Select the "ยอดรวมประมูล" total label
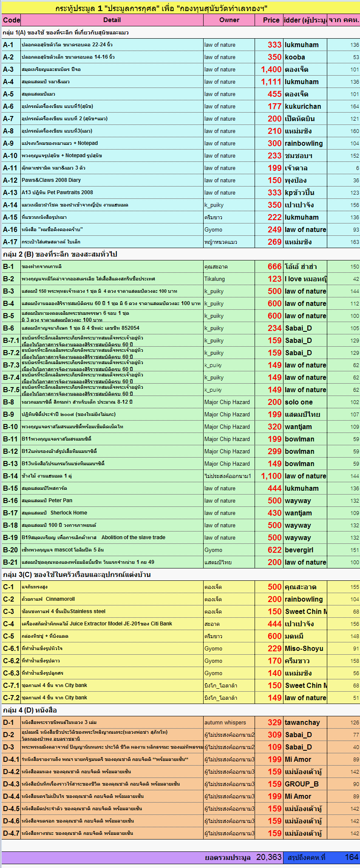This screenshot has height=868, width=360. coord(228,858)
